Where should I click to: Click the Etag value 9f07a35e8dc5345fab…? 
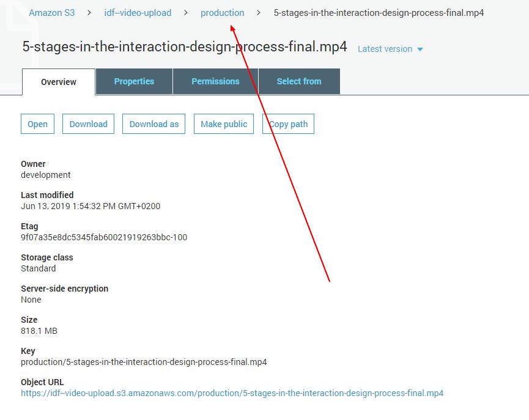(x=104, y=237)
